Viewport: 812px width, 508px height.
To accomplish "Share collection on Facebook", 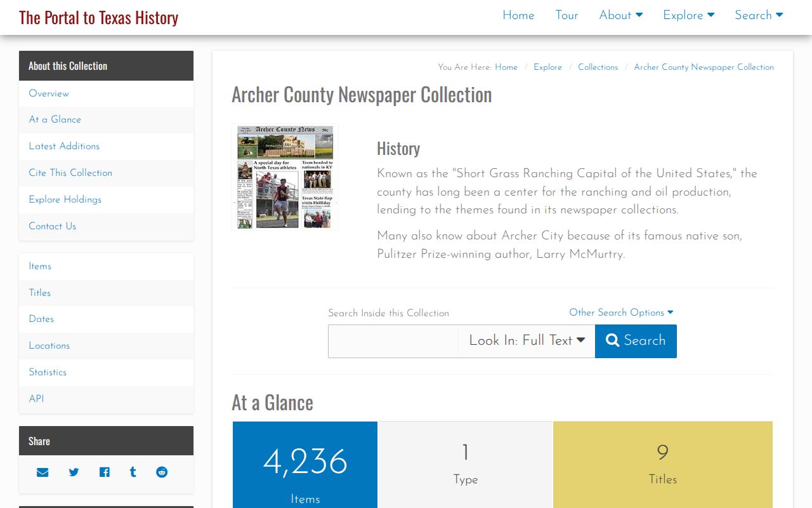I will (104, 472).
